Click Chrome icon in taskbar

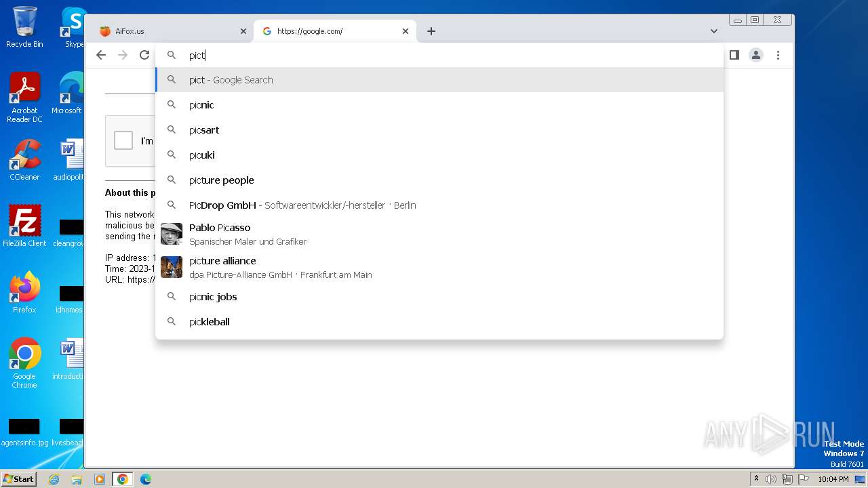click(x=123, y=479)
